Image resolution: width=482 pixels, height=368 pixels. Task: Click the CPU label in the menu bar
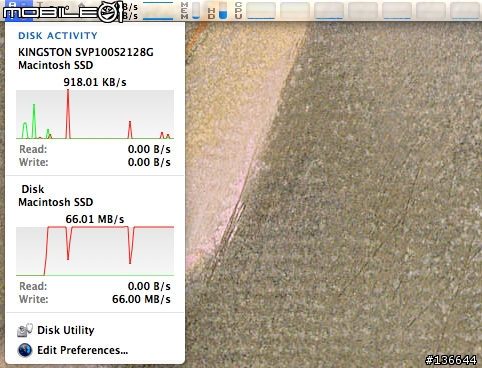(x=238, y=10)
